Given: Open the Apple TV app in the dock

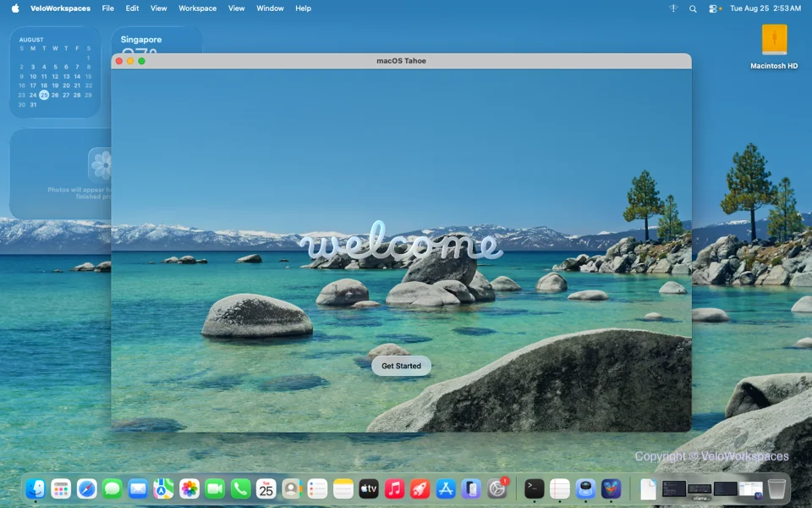Looking at the screenshot, I should pos(369,489).
